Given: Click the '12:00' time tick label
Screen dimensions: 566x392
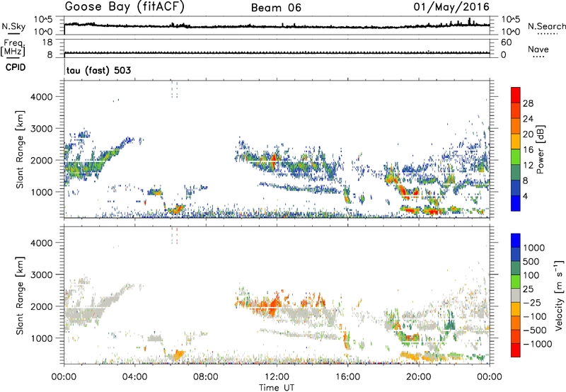Looking at the screenshot, I should point(277,377).
